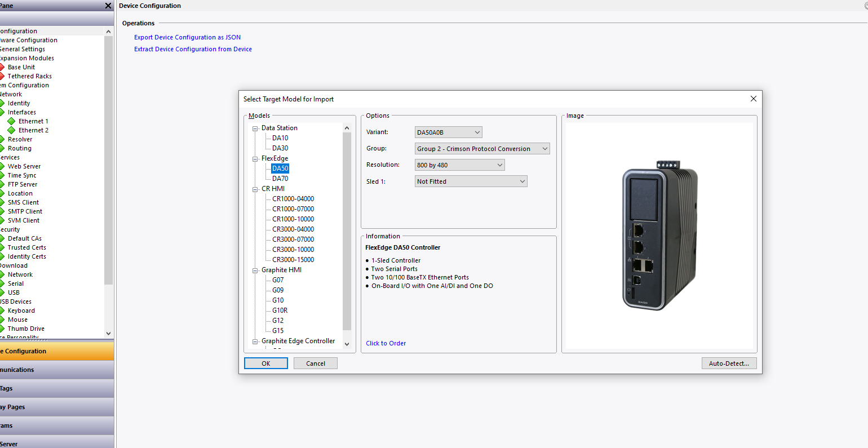
Task: Select CR3000-10000 model
Action: pyautogui.click(x=293, y=250)
